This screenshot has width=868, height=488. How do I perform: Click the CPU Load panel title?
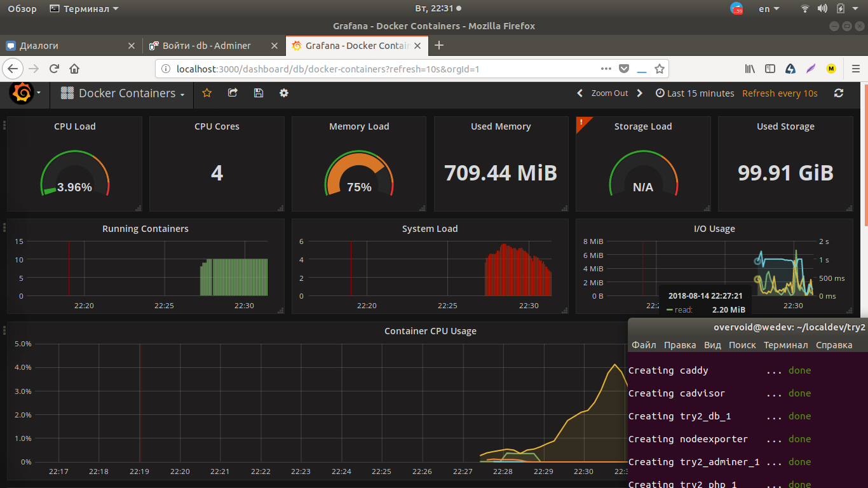(x=75, y=126)
